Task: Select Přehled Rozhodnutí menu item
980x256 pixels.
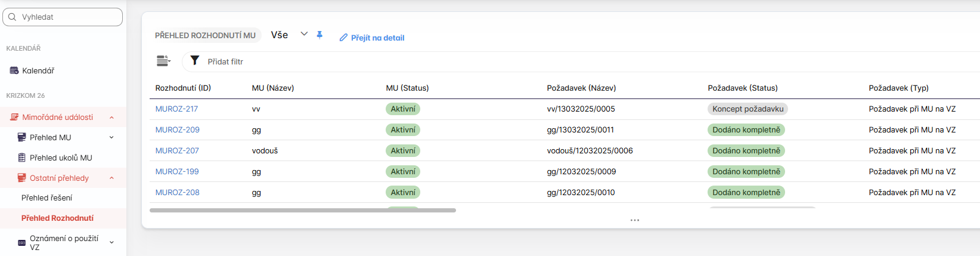Action: 57,218
